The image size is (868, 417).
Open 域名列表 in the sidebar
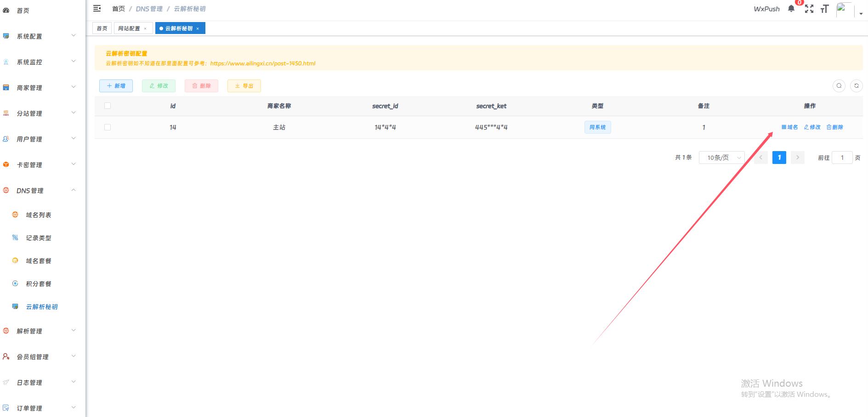pyautogui.click(x=39, y=215)
